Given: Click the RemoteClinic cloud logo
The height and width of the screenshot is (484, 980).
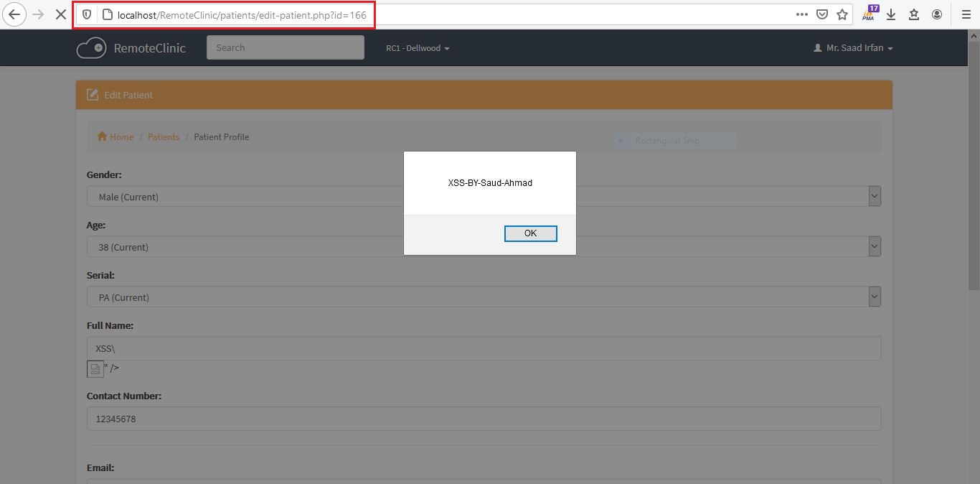Looking at the screenshot, I should click(x=91, y=48).
